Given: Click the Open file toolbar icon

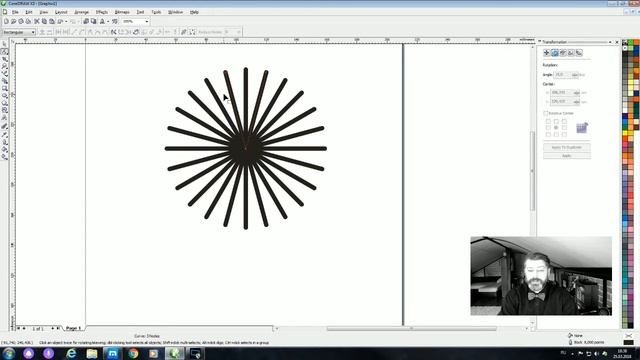Looking at the screenshot, I should click(x=13, y=21).
